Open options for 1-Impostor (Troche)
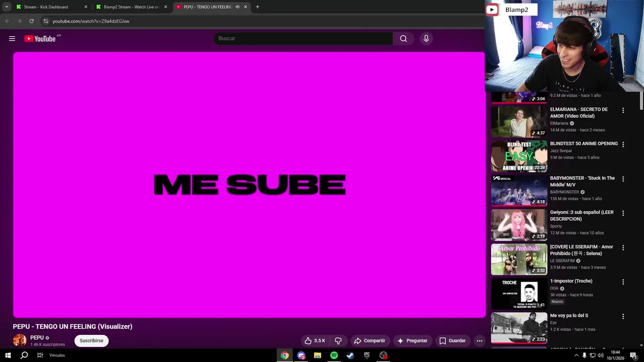Viewport: 644px width, 362px height. click(623, 282)
